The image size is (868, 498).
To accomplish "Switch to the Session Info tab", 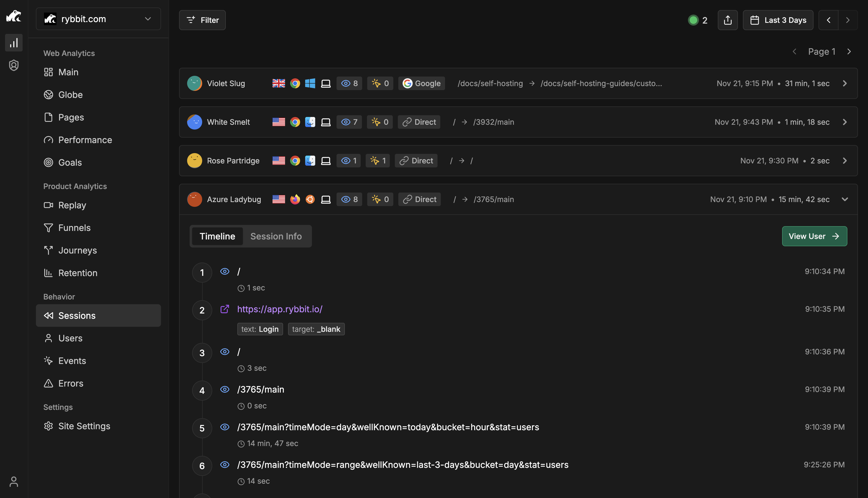I will tap(276, 236).
